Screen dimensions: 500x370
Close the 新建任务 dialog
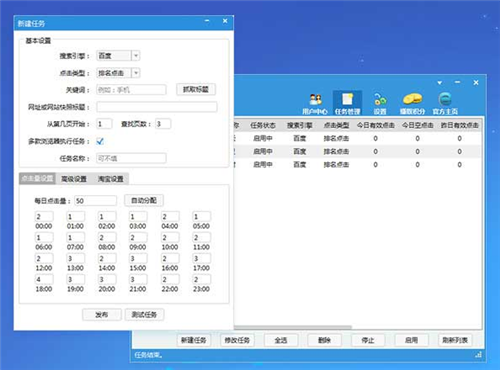pos(225,21)
